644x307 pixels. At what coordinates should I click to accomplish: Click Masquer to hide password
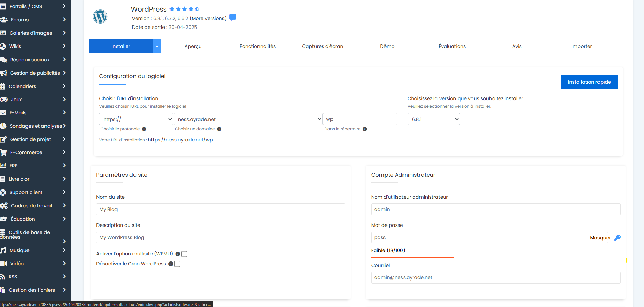click(600, 238)
